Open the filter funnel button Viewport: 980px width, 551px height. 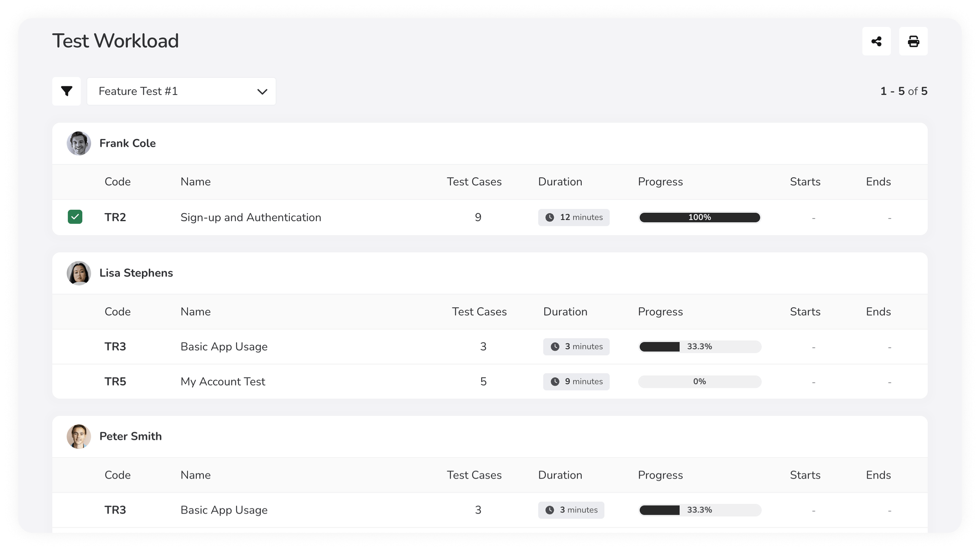pyautogui.click(x=67, y=91)
